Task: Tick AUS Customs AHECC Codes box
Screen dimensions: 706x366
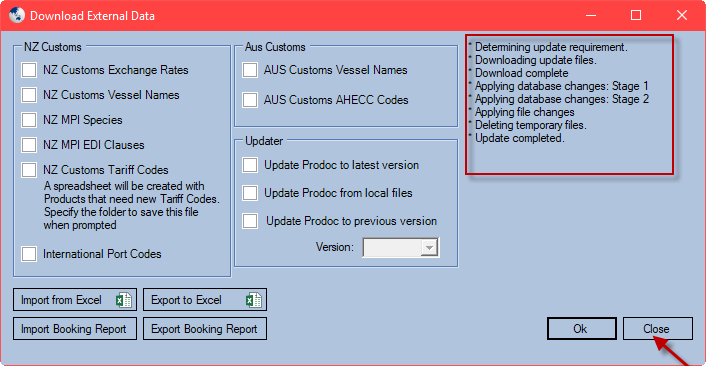Action: point(250,100)
